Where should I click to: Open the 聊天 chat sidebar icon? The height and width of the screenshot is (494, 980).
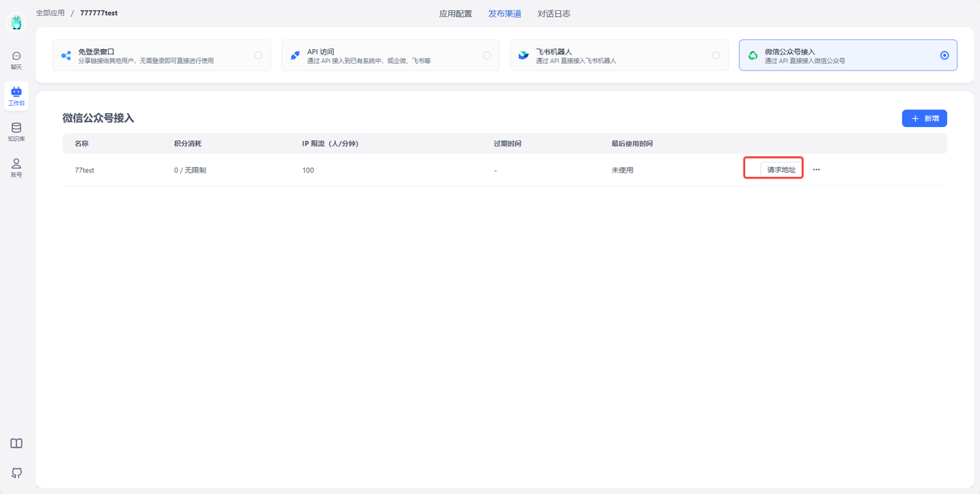[16, 60]
